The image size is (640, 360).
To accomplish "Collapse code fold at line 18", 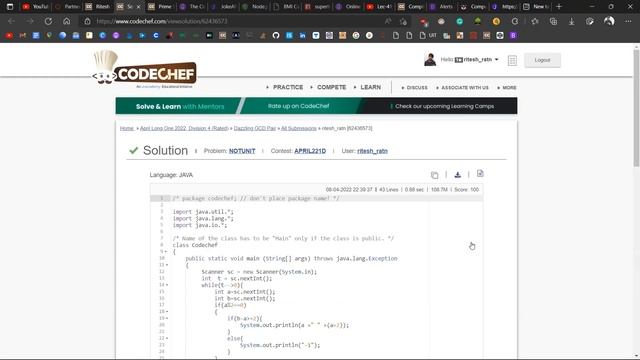I will (167, 312).
